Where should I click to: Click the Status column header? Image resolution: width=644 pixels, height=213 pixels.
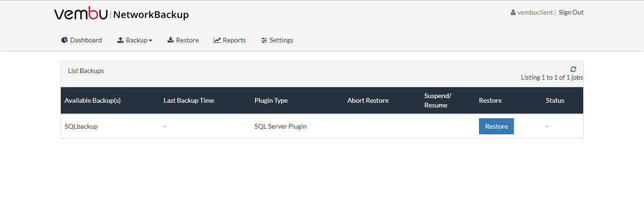click(x=555, y=100)
